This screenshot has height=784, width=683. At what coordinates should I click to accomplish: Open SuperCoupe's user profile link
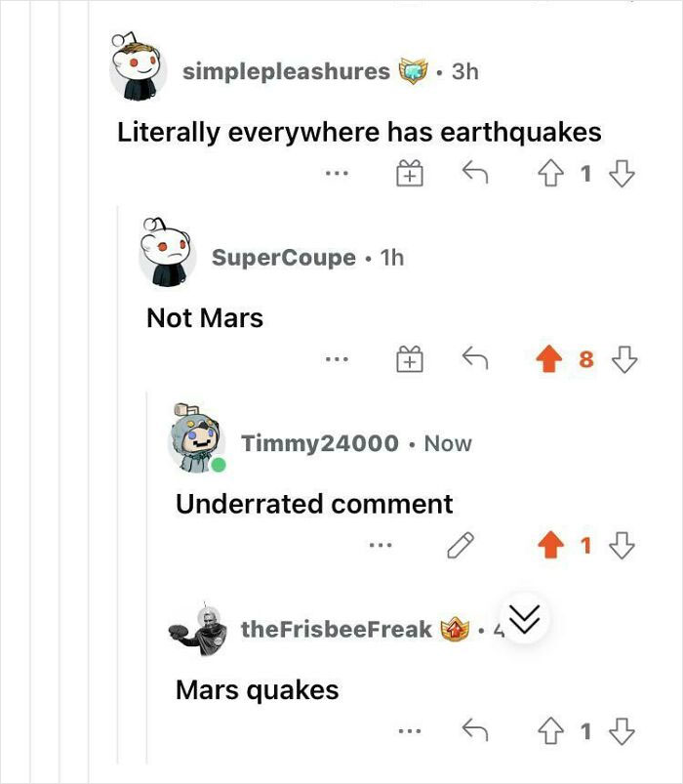click(x=284, y=257)
